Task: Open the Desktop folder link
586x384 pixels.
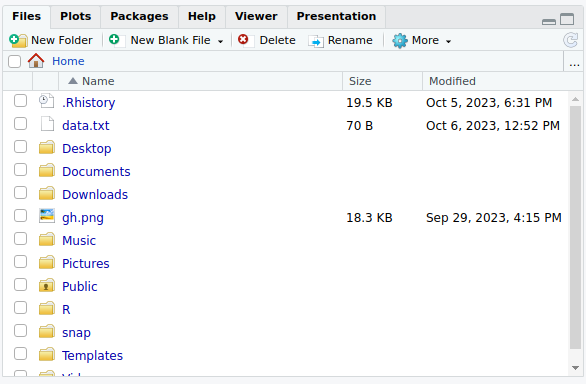Action: (x=87, y=149)
